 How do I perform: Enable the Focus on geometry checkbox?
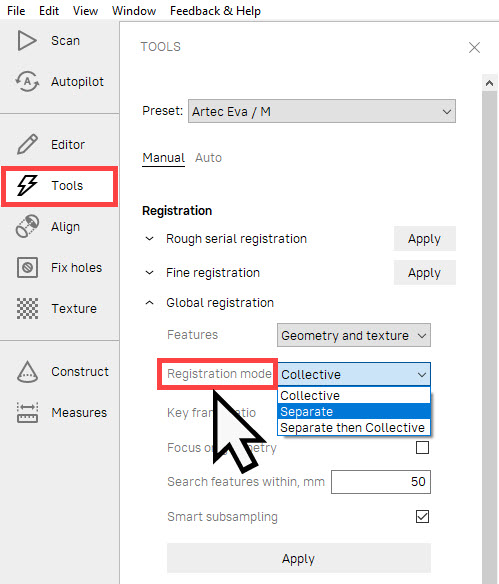point(422,447)
